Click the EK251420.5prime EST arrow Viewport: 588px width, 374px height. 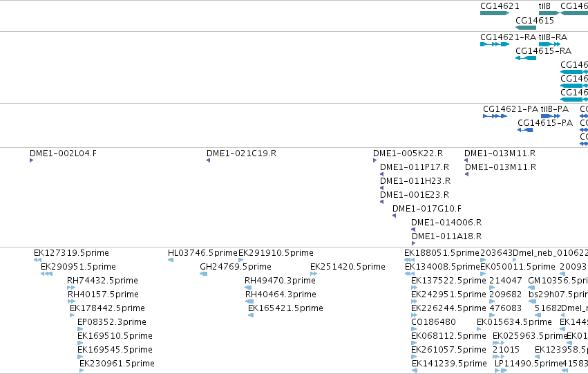[x=314, y=274]
